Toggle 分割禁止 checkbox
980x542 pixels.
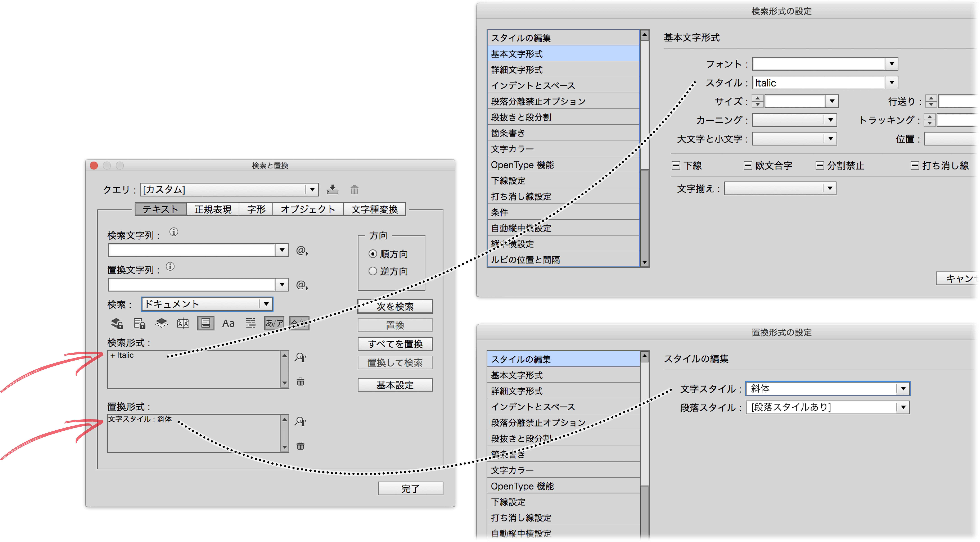[x=820, y=166]
